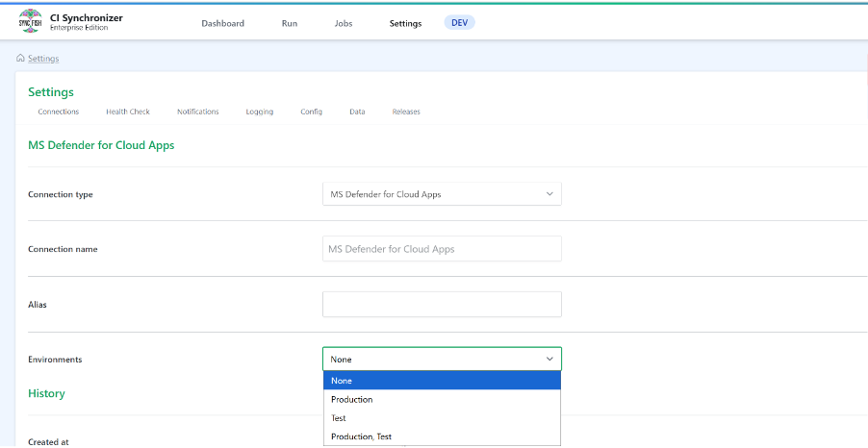This screenshot has width=868, height=448.
Task: Switch to the Health Check tab
Action: click(128, 112)
